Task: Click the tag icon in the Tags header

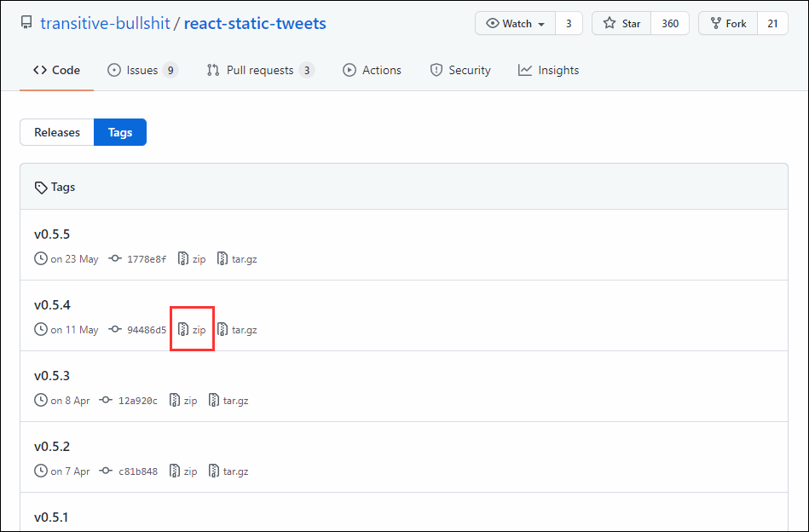Action: 41,188
